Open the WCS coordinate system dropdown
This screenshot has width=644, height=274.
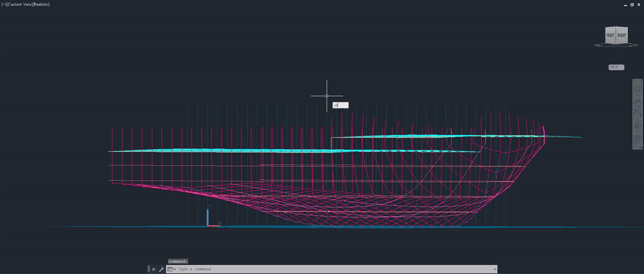[x=616, y=68]
